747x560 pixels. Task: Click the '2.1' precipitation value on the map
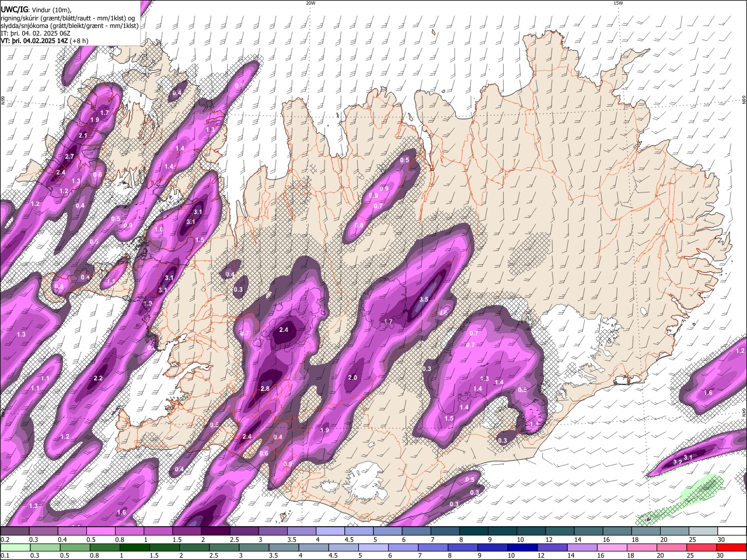(83, 135)
